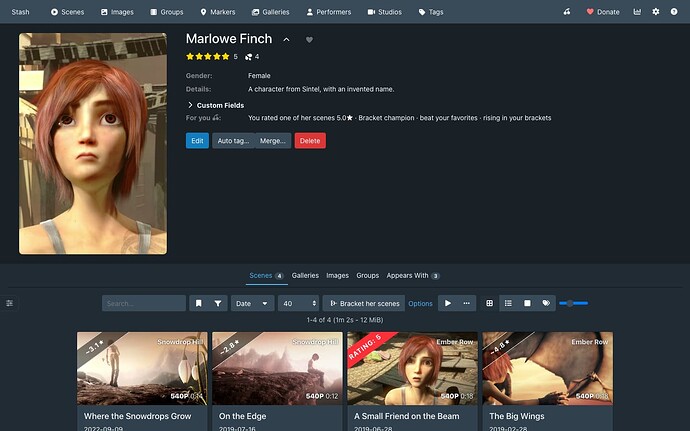
Task: Click the Marlowe Finch portrait image
Action: pos(93,144)
